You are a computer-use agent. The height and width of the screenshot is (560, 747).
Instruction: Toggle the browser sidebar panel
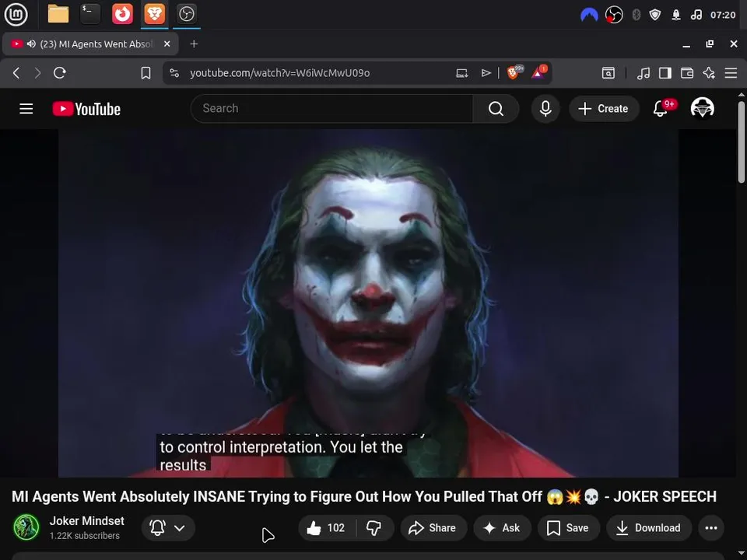[x=665, y=73]
